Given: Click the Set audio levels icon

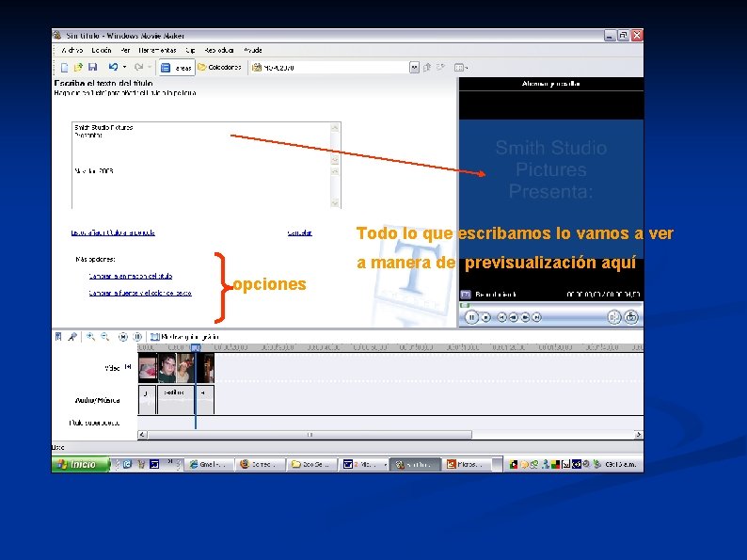Looking at the screenshot, I should 58,337.
